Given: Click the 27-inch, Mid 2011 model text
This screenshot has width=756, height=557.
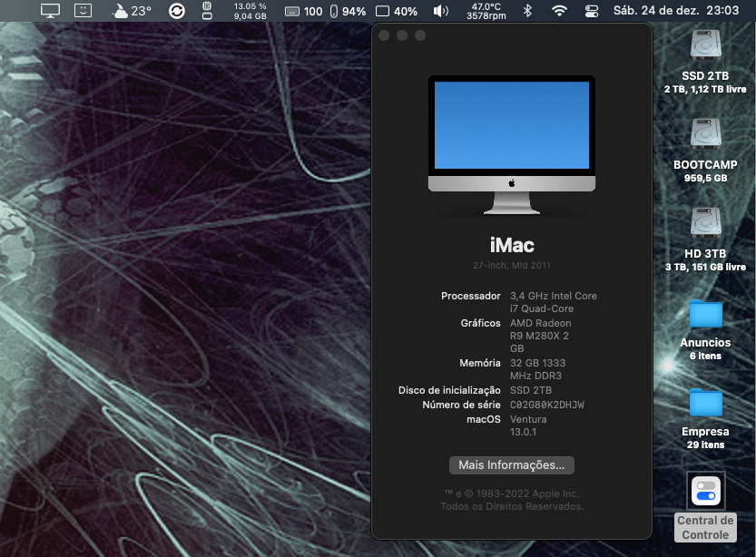Looking at the screenshot, I should 512,265.
